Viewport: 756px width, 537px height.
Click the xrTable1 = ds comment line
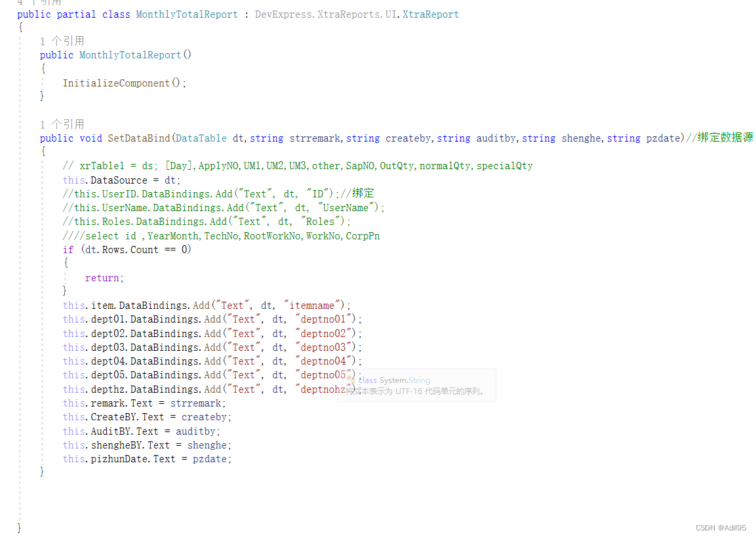click(298, 166)
